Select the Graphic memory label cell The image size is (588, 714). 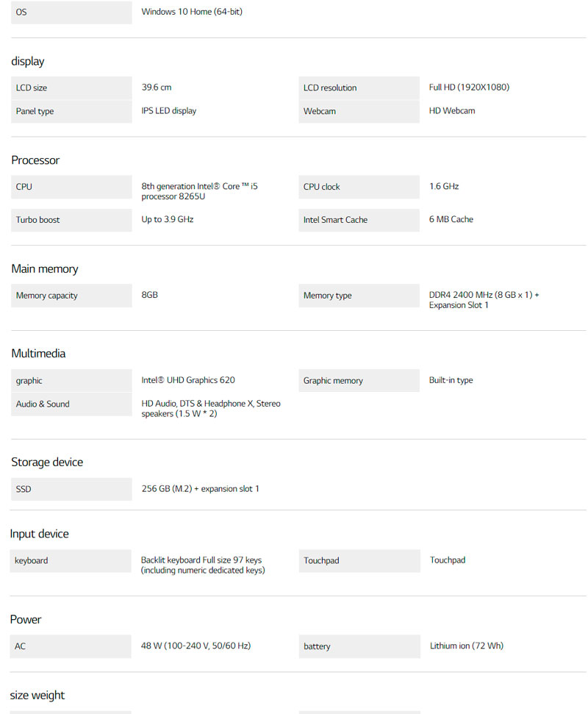pyautogui.click(x=359, y=381)
